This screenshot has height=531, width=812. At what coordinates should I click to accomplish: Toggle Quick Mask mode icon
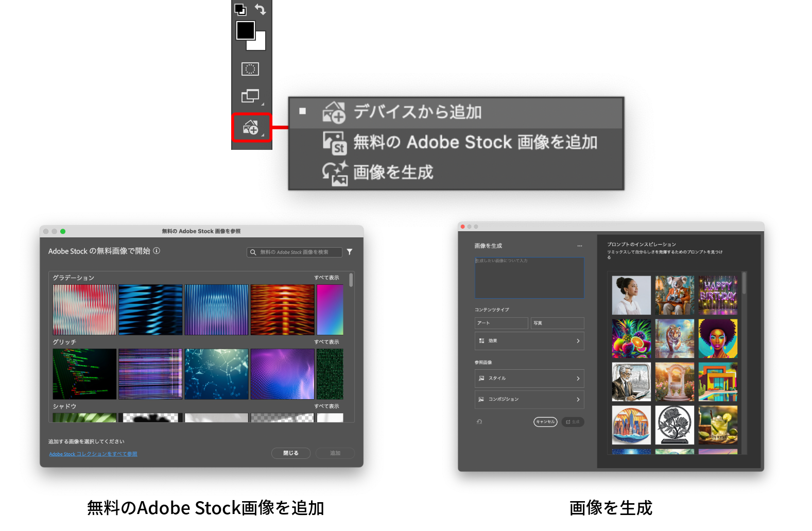250,69
